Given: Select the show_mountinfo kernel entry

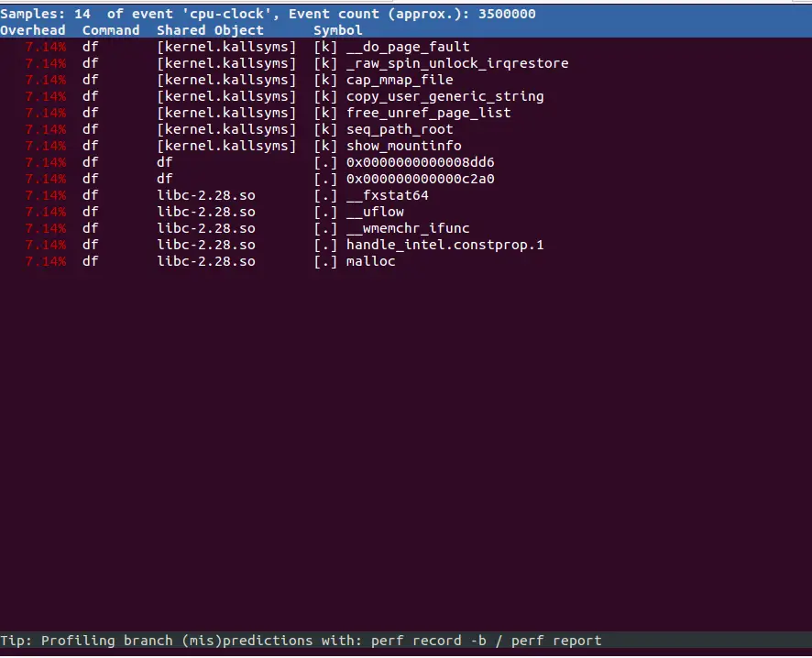Looking at the screenshot, I should click(402, 146).
